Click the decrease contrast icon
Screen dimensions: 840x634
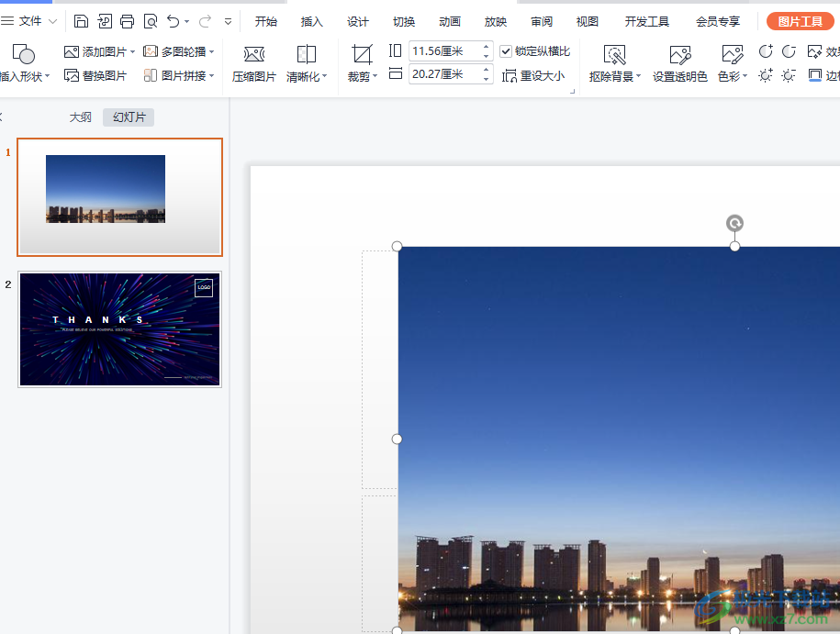click(789, 51)
